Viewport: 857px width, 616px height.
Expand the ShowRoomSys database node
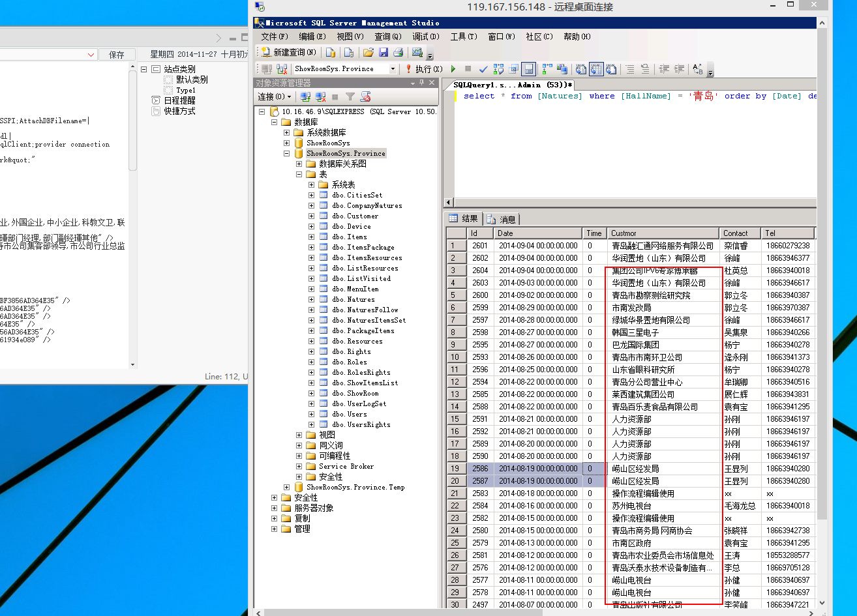pos(286,143)
